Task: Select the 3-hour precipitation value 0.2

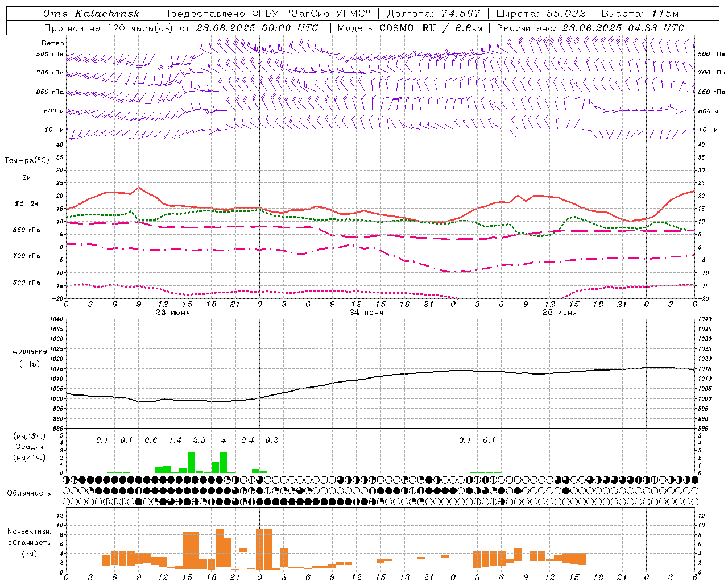Action: (x=272, y=440)
